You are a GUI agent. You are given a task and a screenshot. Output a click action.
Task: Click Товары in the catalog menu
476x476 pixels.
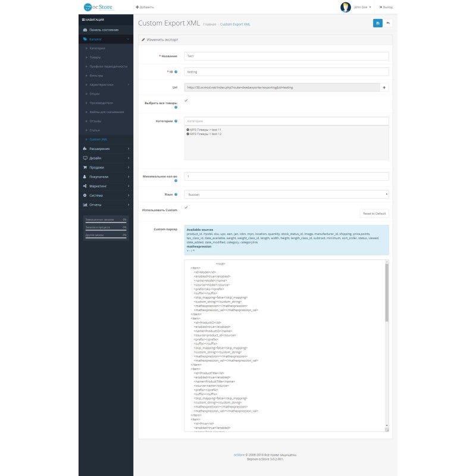point(95,57)
